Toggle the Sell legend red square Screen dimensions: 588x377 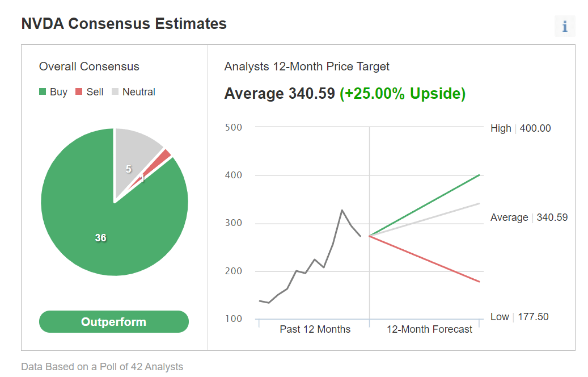coord(79,91)
